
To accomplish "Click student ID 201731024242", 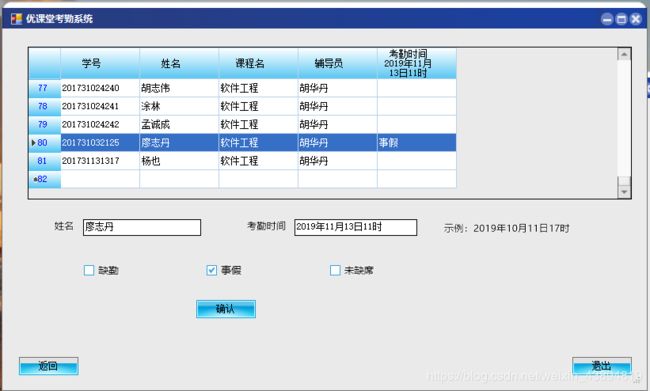I will tap(100, 124).
